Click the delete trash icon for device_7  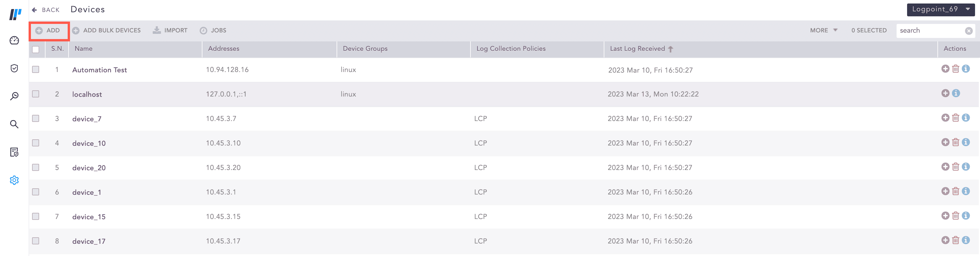click(x=956, y=118)
